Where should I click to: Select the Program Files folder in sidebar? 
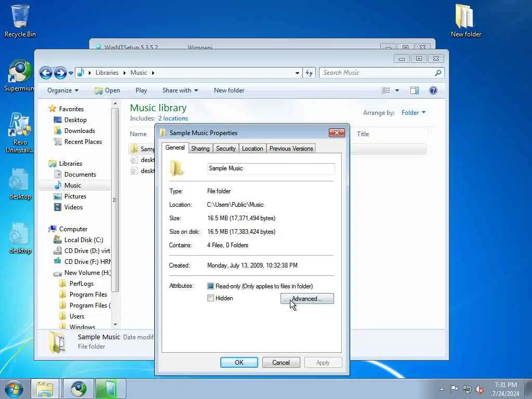click(x=83, y=295)
